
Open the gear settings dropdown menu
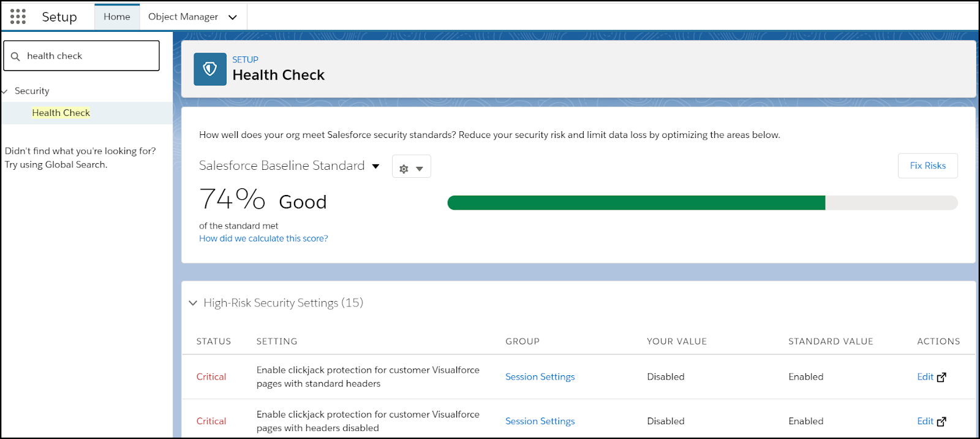tap(412, 167)
